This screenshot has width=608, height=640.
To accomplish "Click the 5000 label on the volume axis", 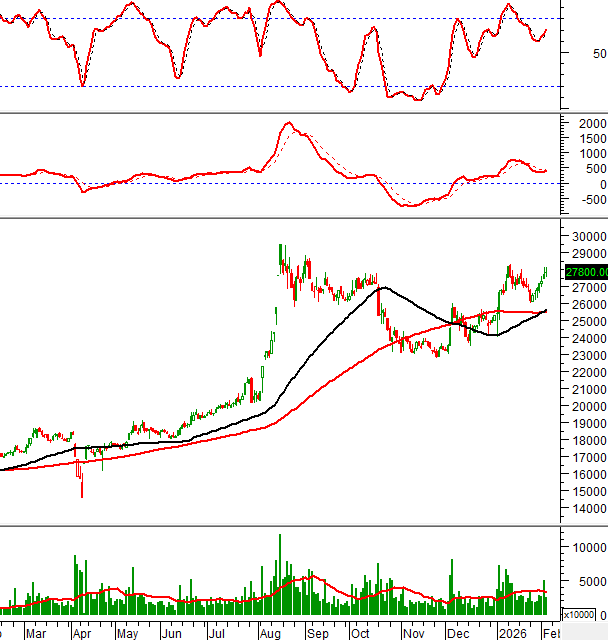I will pyautogui.click(x=588, y=581).
